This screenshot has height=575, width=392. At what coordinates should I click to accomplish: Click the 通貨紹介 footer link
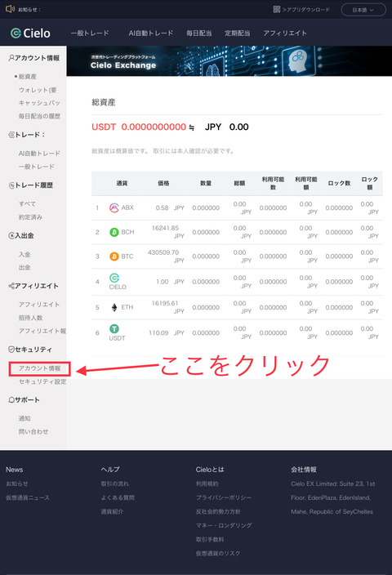pyautogui.click(x=112, y=511)
